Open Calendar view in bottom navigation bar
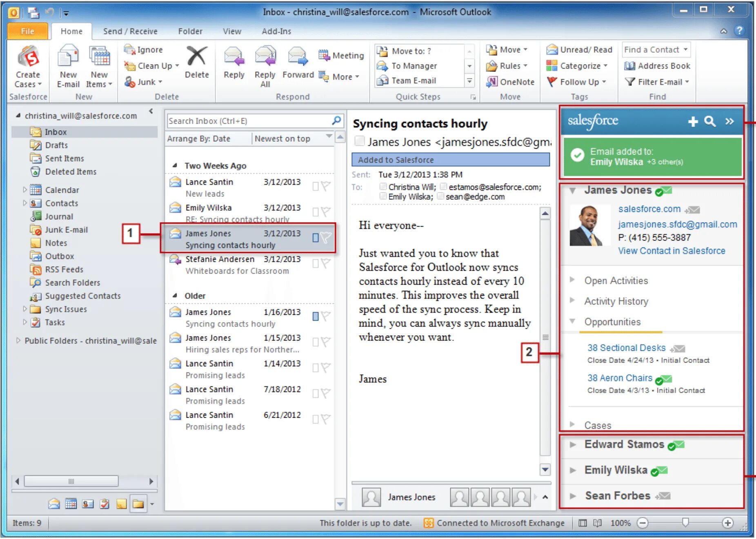 coord(71,504)
